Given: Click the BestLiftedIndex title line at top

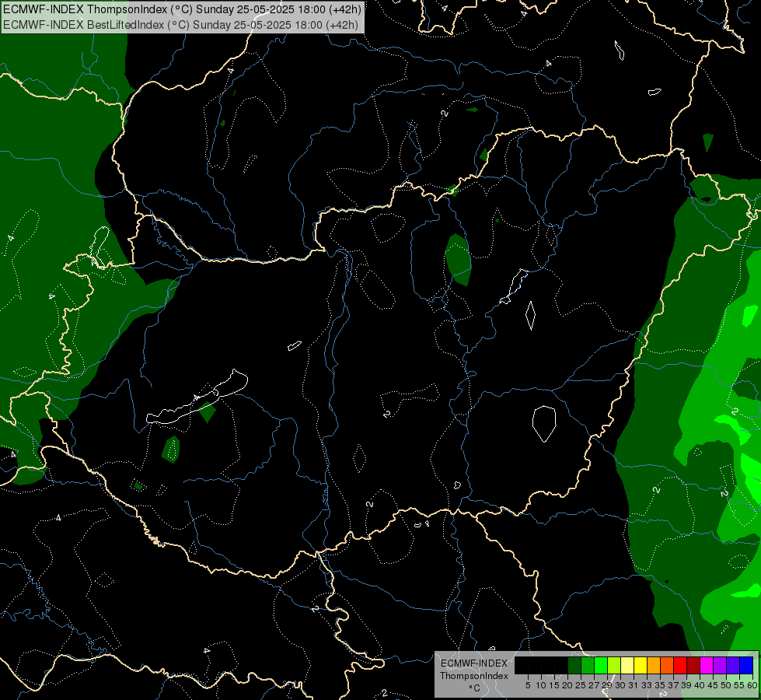Looking at the screenshot, I should point(180,25).
